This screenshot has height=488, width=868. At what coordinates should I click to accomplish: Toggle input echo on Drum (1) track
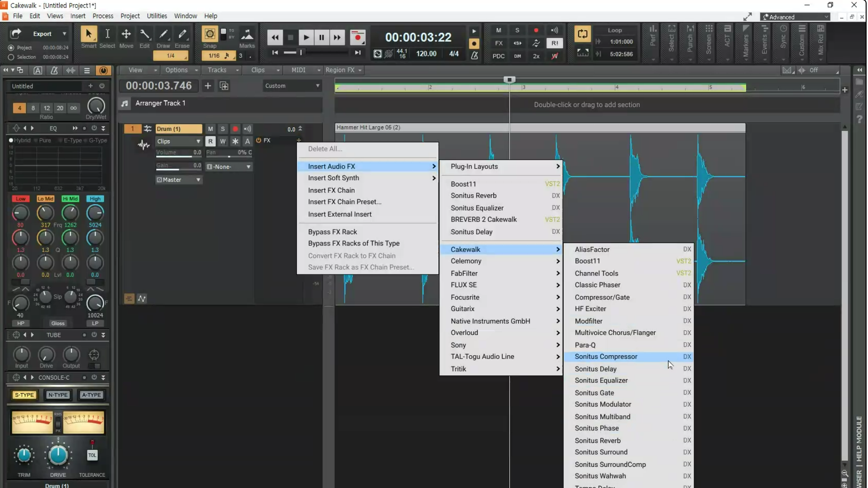pyautogui.click(x=248, y=129)
